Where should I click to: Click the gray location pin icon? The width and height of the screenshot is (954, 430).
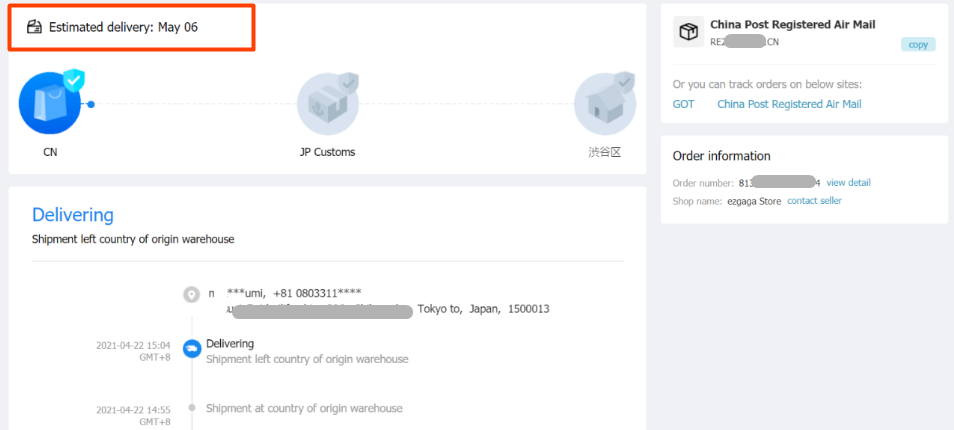coord(191,295)
